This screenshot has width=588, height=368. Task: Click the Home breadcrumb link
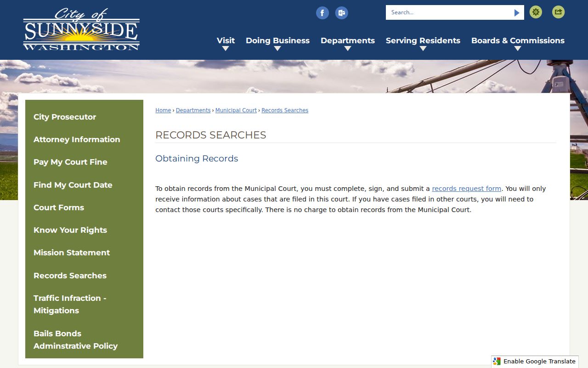tap(163, 110)
